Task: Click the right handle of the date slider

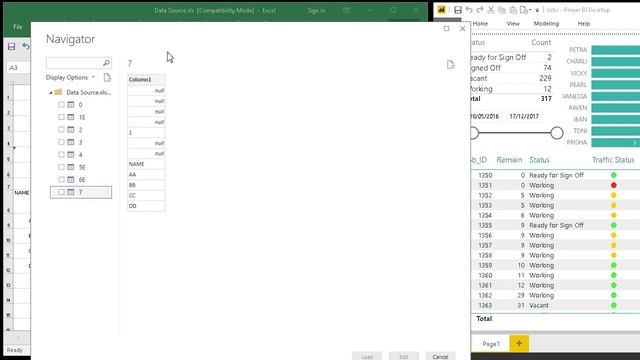Action: tap(557, 133)
